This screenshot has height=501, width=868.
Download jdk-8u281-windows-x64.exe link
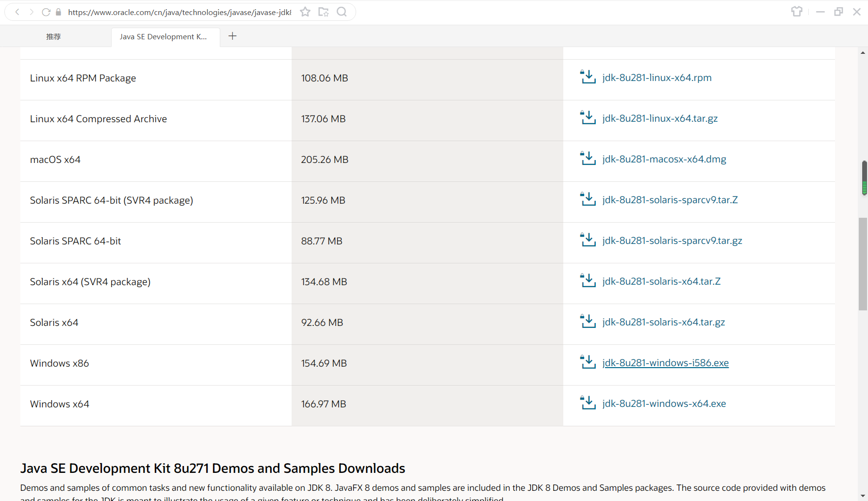[x=664, y=404]
